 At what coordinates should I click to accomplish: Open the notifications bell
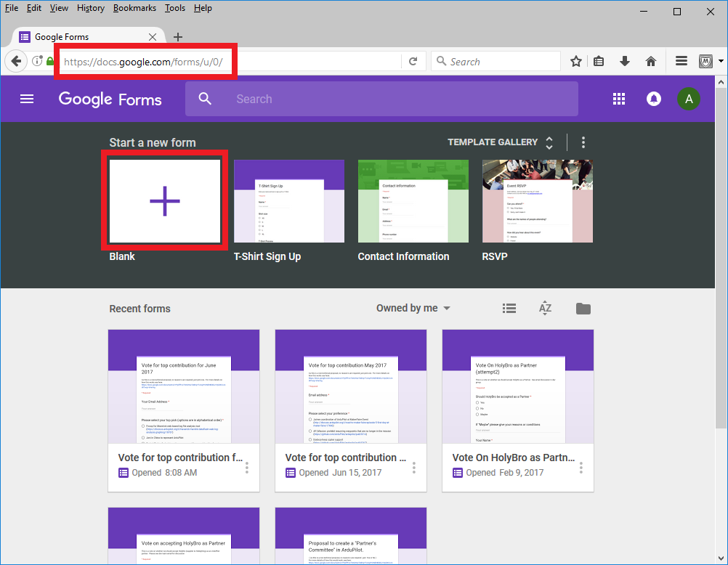click(x=654, y=99)
